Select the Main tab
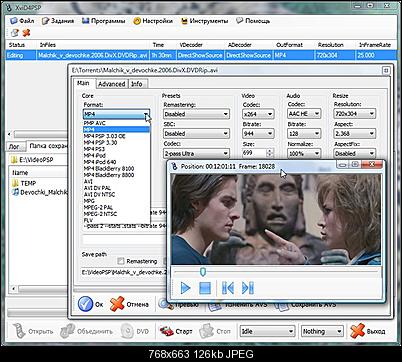This screenshot has height=362, width=402. coord(83,83)
